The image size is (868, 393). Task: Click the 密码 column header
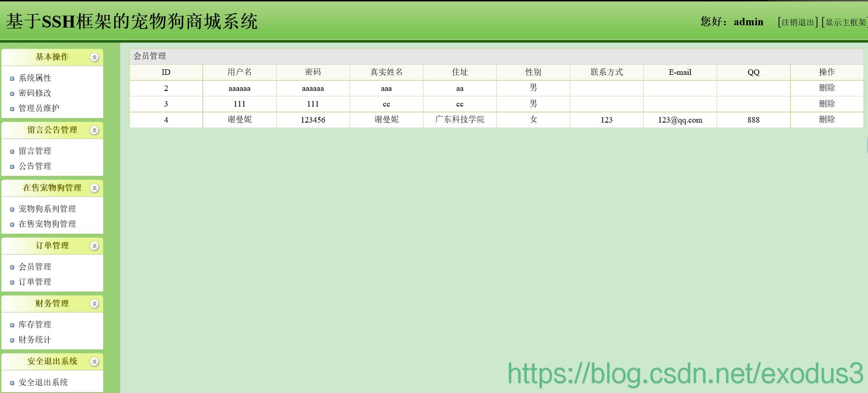pos(313,72)
